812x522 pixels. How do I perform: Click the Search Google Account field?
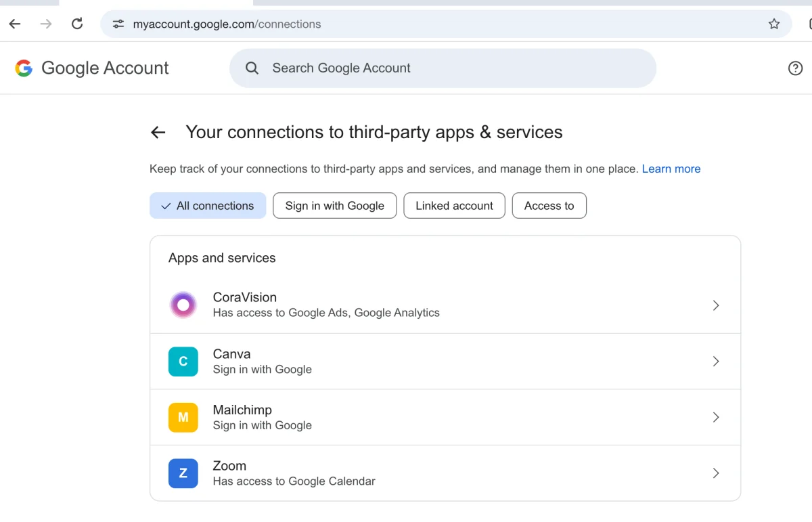443,68
